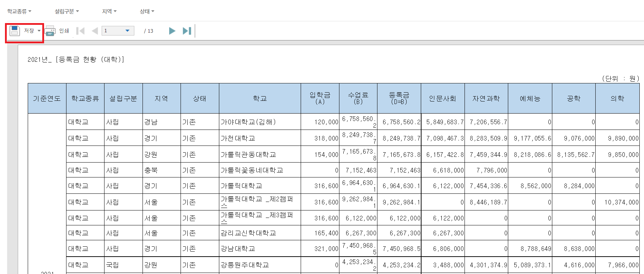Open the 학교종류 filter menu
644x274 pixels.
pos(19,11)
